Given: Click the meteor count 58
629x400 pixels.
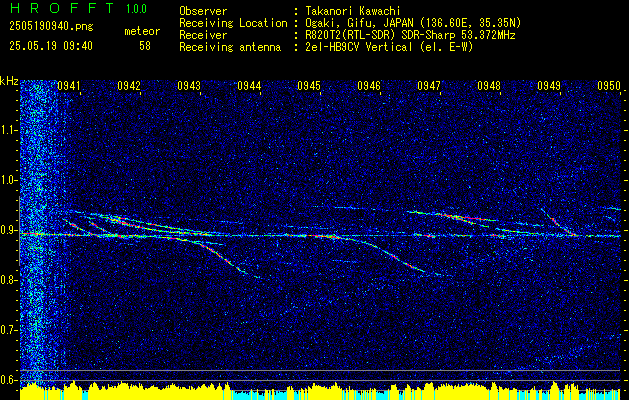Looking at the screenshot, I should (145, 46).
